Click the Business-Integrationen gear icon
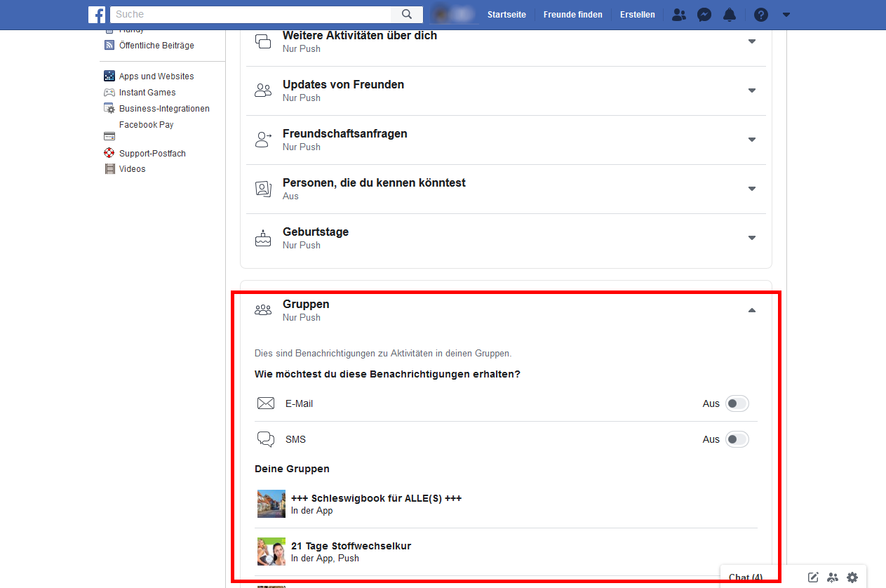The height and width of the screenshot is (588, 886). click(x=109, y=108)
